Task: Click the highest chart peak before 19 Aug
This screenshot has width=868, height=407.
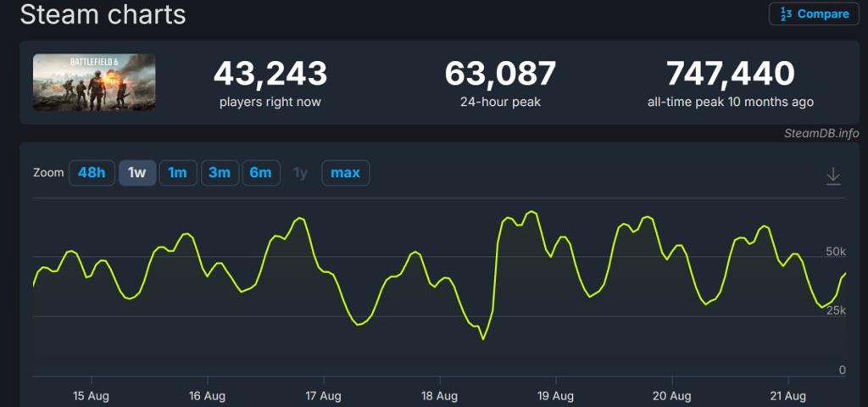Action: pyautogui.click(x=532, y=211)
